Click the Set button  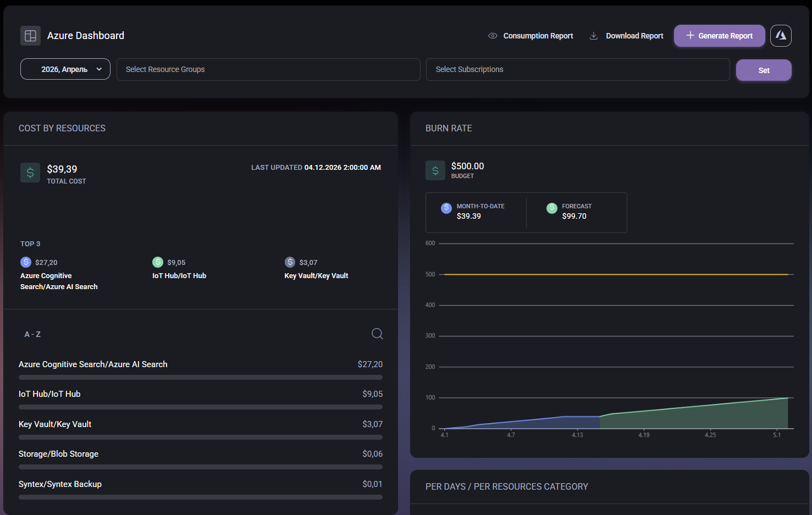point(764,70)
